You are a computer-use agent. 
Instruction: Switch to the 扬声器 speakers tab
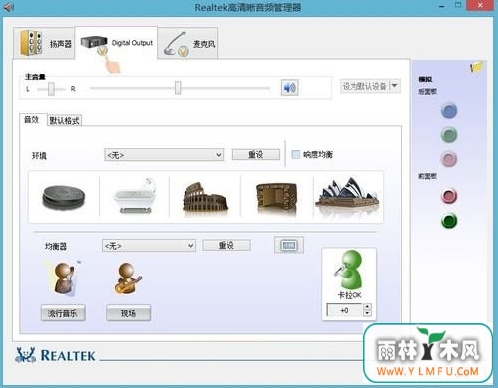(44, 43)
